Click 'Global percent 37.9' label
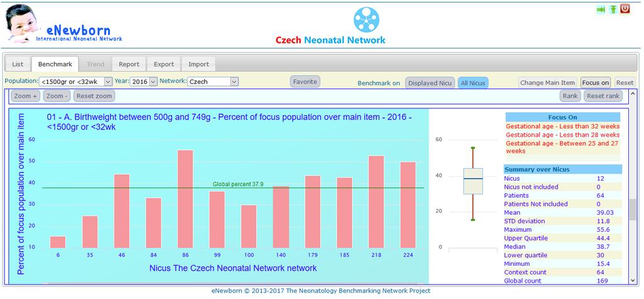This screenshot has height=299, width=644. pyautogui.click(x=237, y=184)
